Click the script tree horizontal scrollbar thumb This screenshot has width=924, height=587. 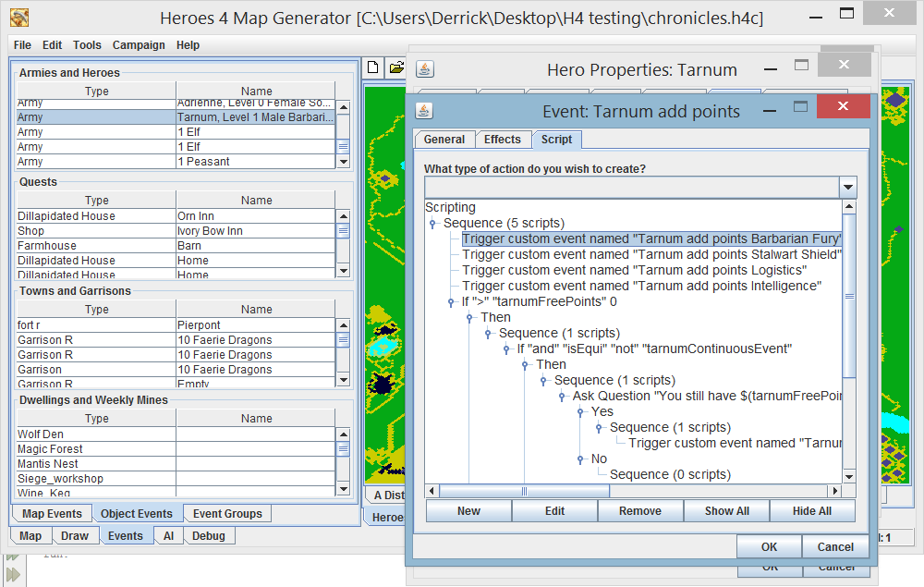pos(524,491)
